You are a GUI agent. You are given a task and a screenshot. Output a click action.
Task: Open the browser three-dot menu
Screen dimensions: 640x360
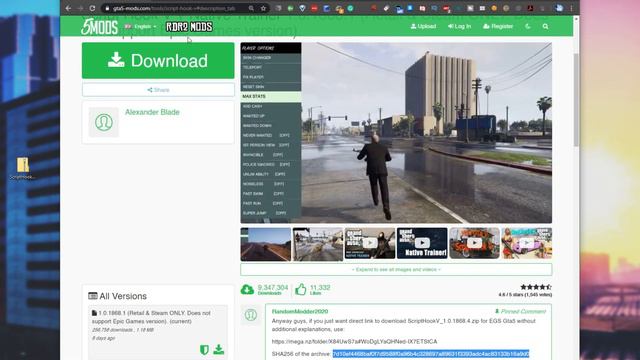pyautogui.click(x=571, y=8)
